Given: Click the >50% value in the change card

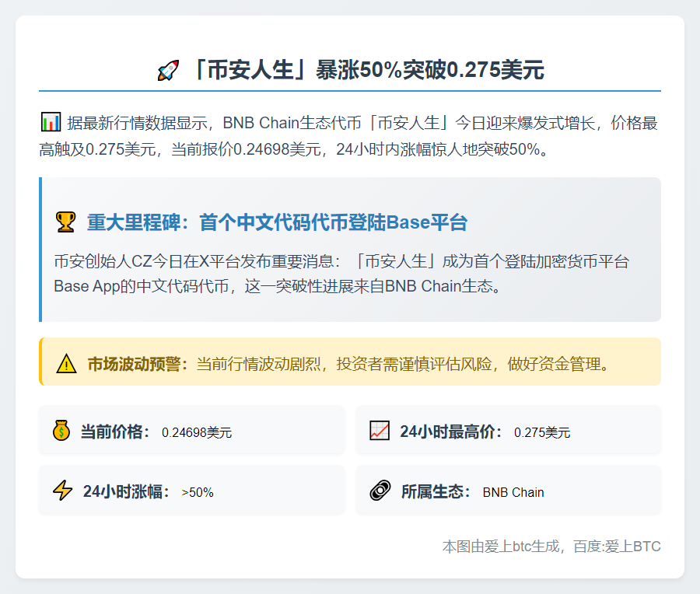Looking at the screenshot, I should coord(198,492).
